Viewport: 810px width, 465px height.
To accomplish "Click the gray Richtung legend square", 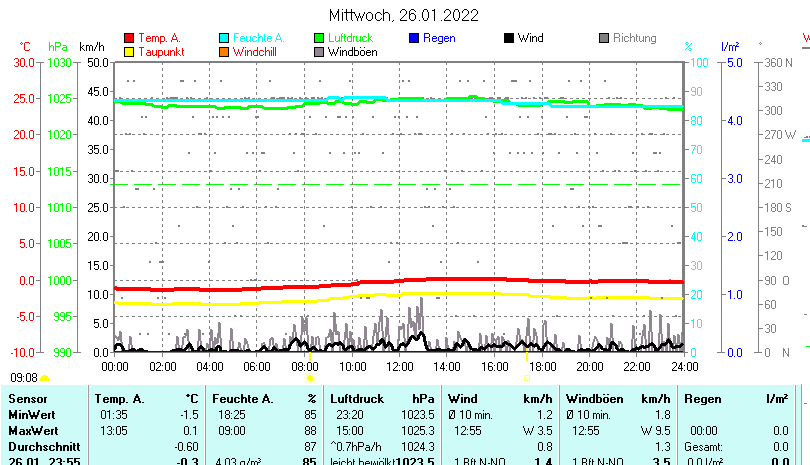I will click(x=604, y=38).
